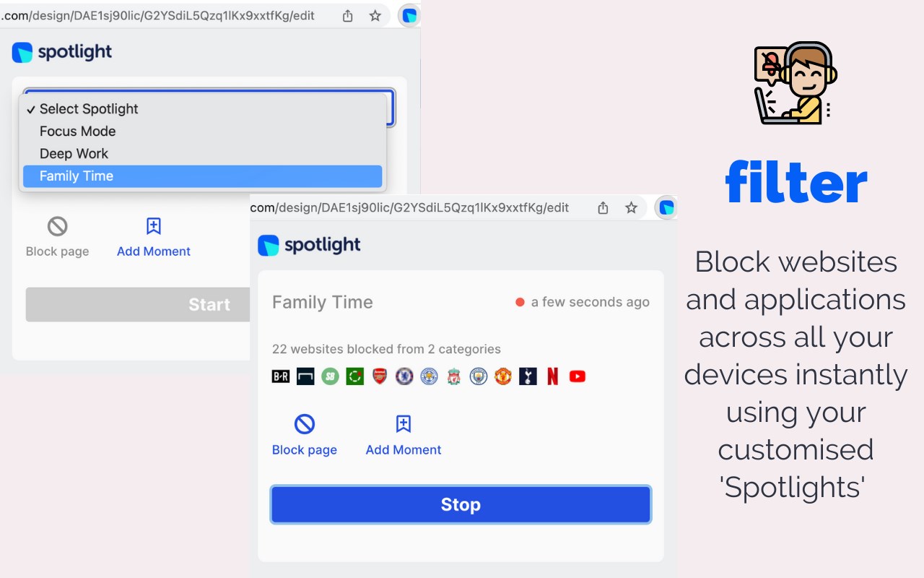The width and height of the screenshot is (924, 578).
Task: Click the Spotlight select box border
Action: point(391,108)
